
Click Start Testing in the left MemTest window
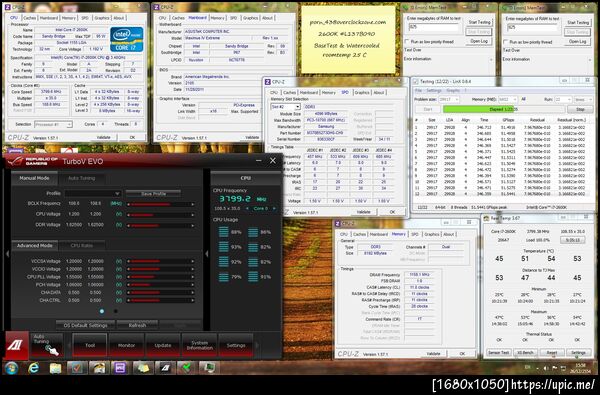[479, 23]
